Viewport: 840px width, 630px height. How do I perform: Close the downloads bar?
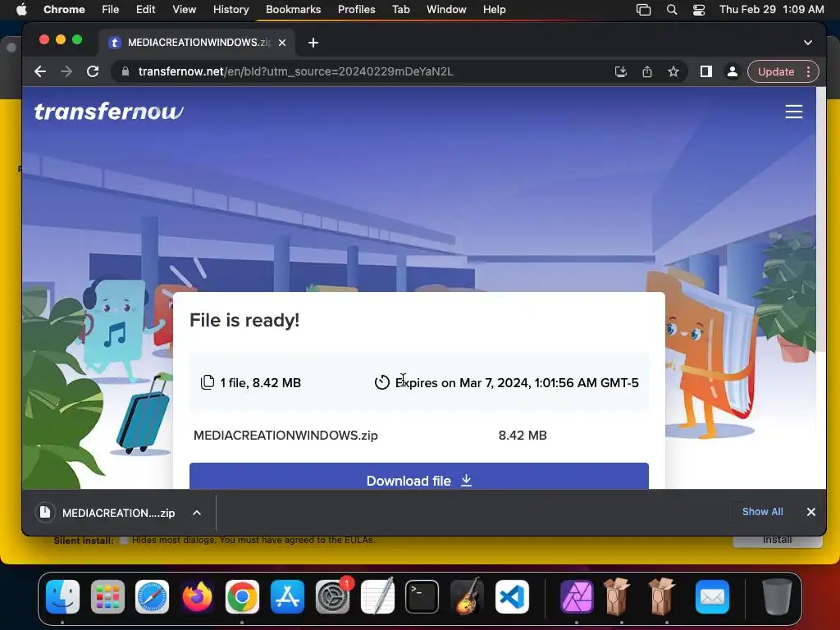click(811, 512)
